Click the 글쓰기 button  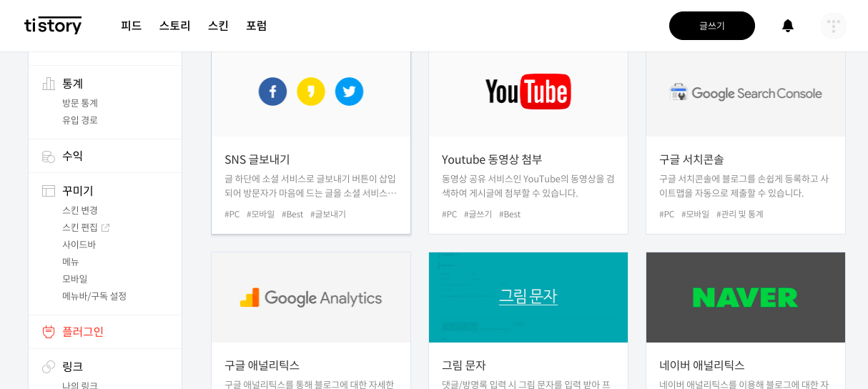pyautogui.click(x=712, y=26)
